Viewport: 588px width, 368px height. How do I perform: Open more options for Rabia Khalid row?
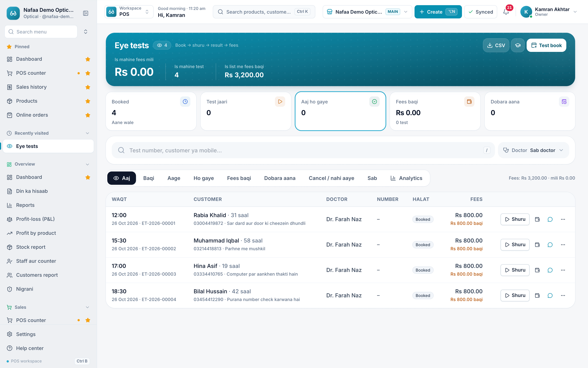coord(563,219)
